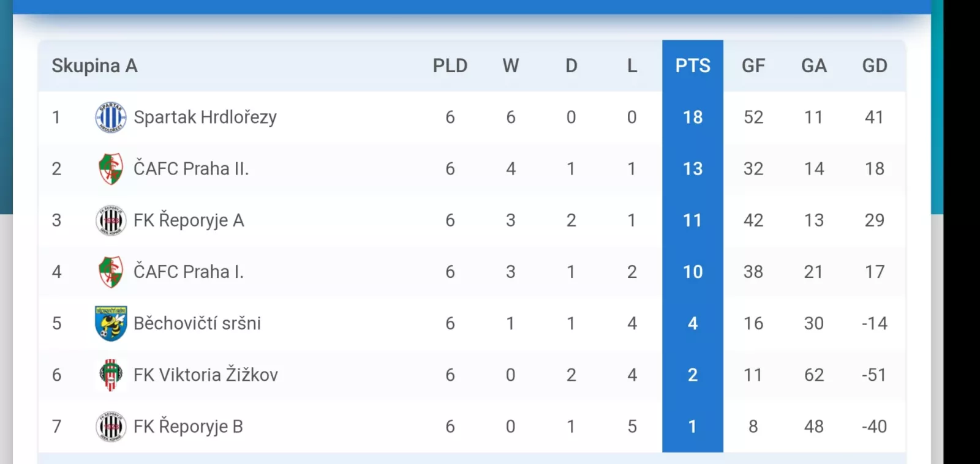Open the FK Viktoria Žižkov team link
The width and height of the screenshot is (980, 464).
206,375
